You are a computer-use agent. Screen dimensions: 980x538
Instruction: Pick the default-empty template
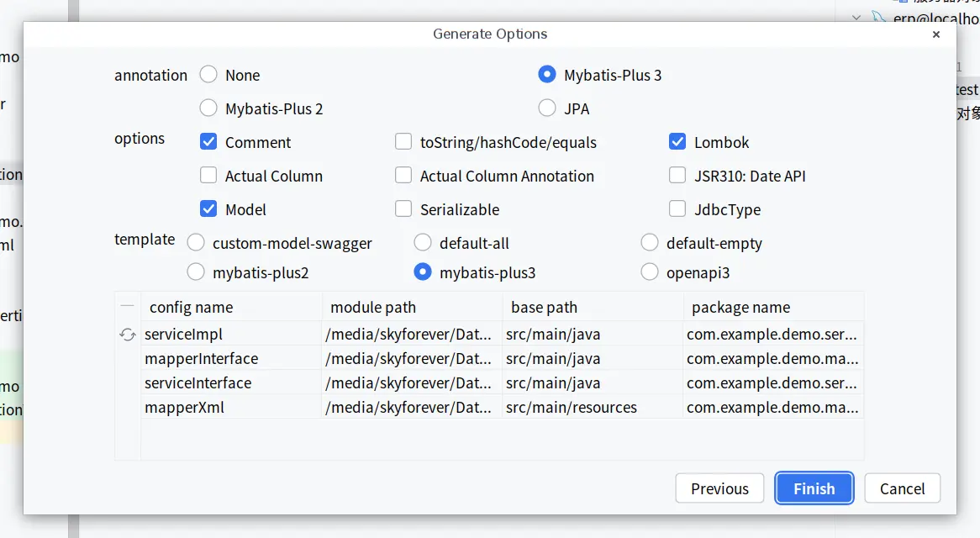pos(650,242)
